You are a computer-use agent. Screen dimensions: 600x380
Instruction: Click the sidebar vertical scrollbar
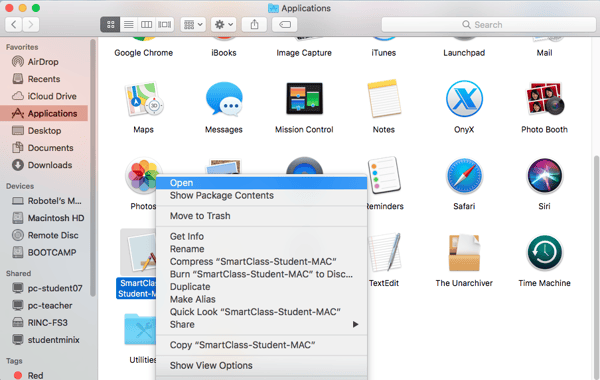(93, 167)
